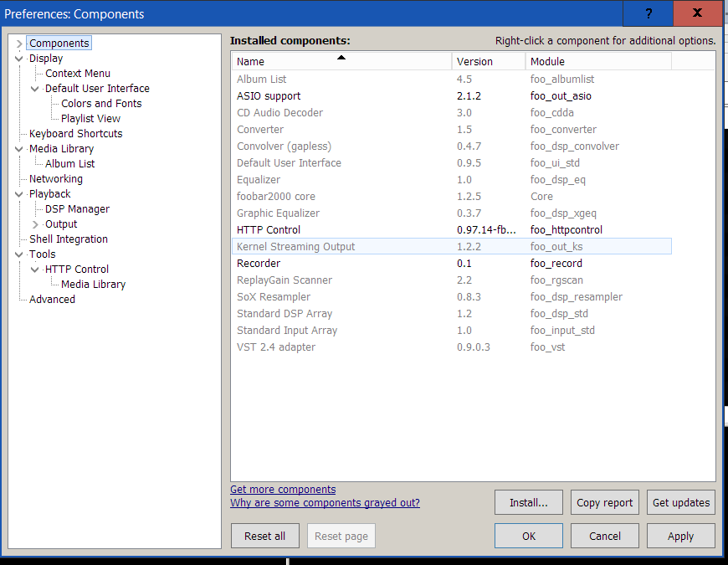Discard changes with the Cancel button
This screenshot has width=728, height=565.
pos(604,536)
